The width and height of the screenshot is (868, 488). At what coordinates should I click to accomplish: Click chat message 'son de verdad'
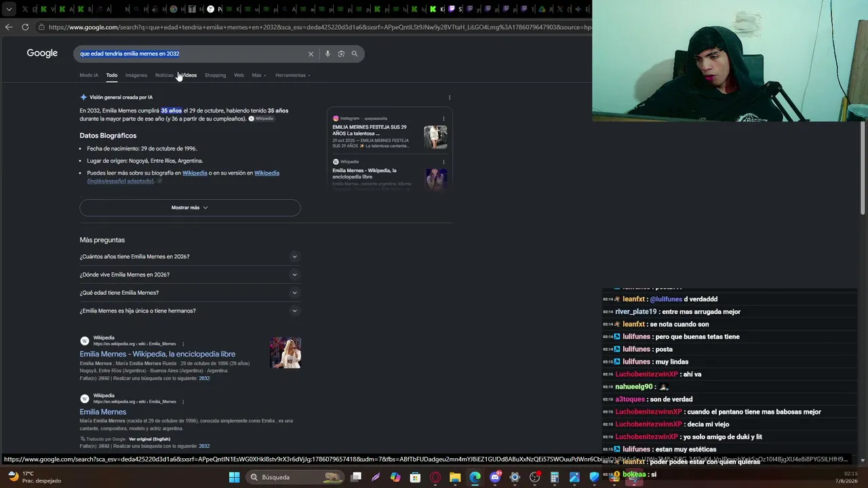pos(673,399)
